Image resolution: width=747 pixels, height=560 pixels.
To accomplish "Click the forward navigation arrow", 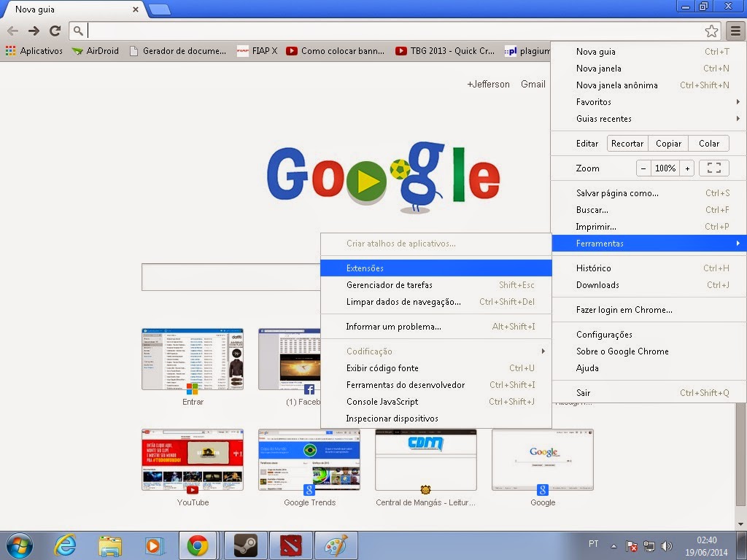I will (x=34, y=31).
